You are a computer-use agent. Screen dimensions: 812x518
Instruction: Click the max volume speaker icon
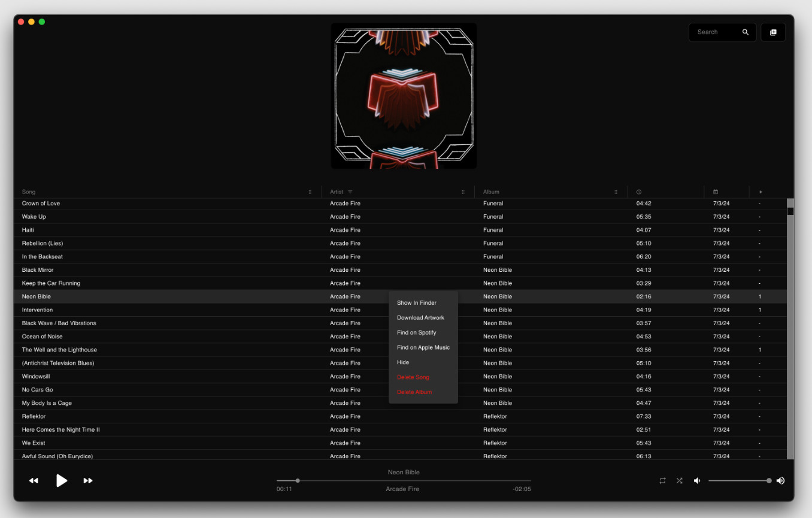click(780, 480)
